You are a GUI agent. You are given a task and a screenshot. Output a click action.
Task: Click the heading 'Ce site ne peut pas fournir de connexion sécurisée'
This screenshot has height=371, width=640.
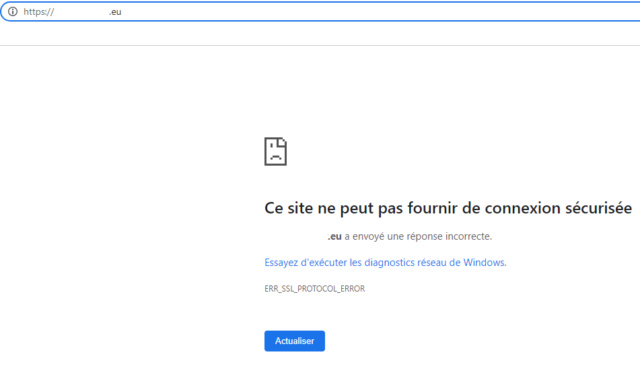pyautogui.click(x=448, y=208)
